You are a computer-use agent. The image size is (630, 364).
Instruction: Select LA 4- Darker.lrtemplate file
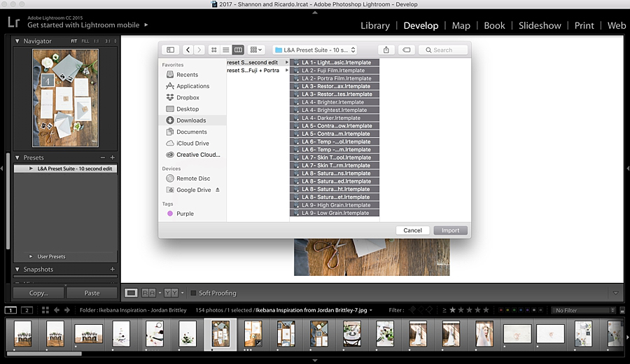(x=335, y=118)
